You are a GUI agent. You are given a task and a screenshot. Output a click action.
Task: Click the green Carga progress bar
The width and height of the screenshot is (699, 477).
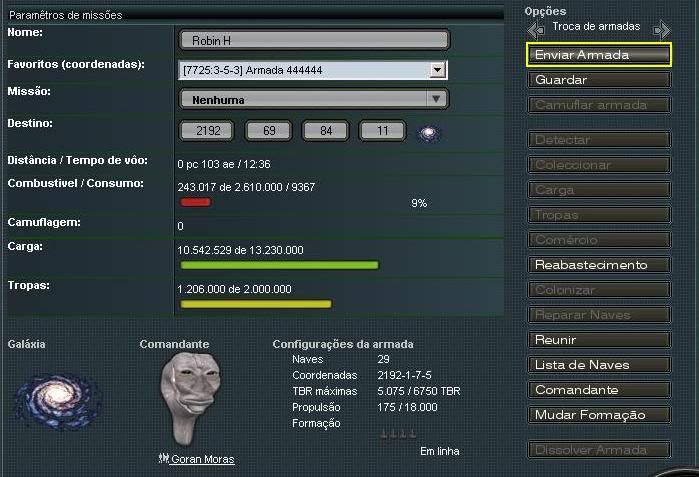click(279, 265)
